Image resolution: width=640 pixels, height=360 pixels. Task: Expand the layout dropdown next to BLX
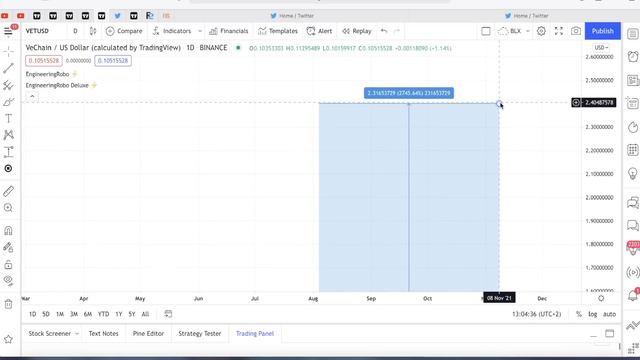pyautogui.click(x=528, y=31)
